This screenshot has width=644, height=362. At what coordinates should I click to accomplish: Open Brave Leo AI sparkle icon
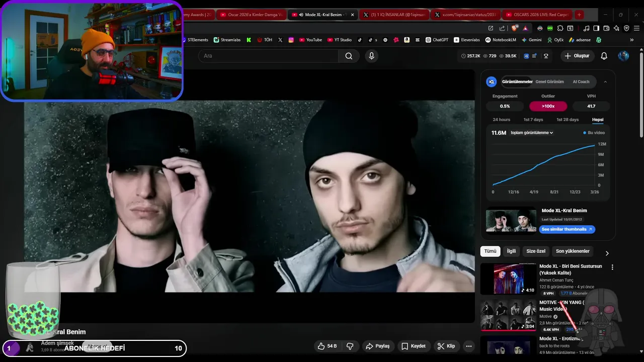[x=617, y=28]
